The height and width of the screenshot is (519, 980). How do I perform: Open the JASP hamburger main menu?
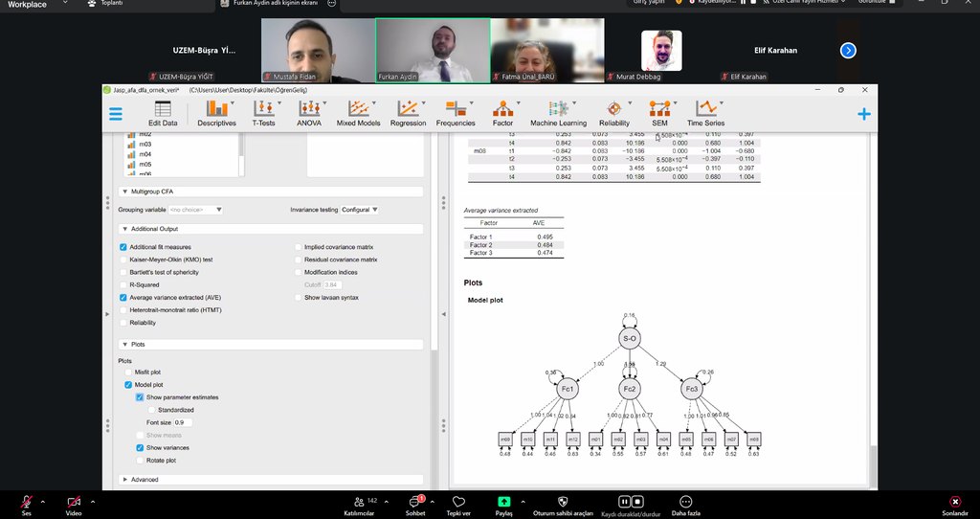click(x=116, y=113)
